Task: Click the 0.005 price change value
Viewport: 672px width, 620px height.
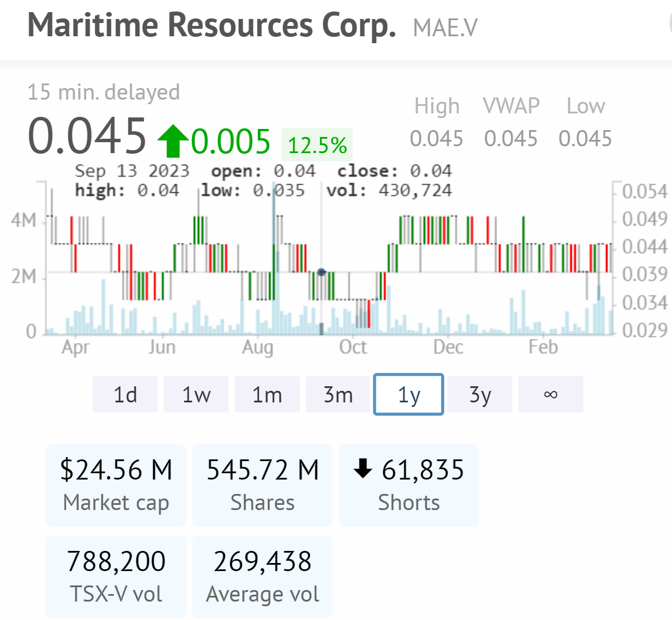Action: [231, 142]
